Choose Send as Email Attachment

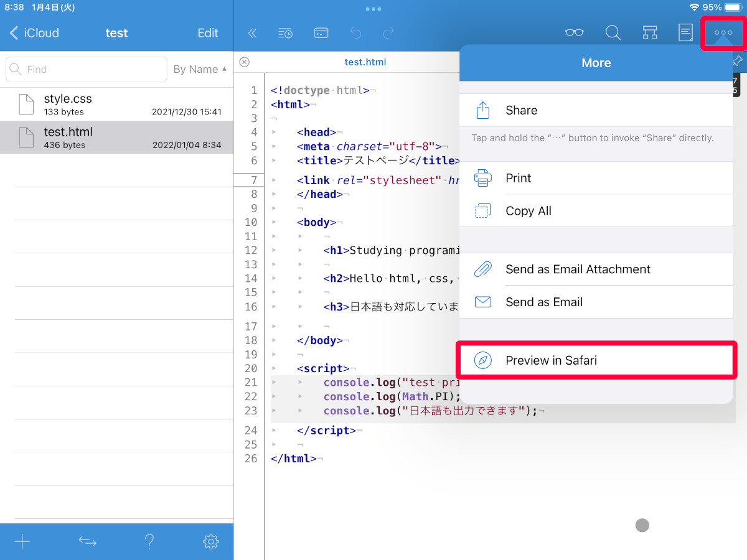click(x=596, y=269)
